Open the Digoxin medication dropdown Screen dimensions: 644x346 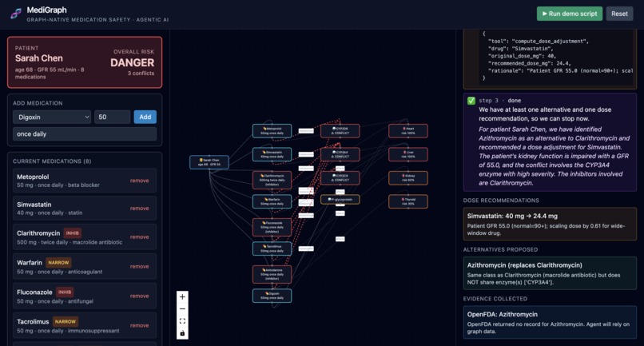(x=52, y=117)
